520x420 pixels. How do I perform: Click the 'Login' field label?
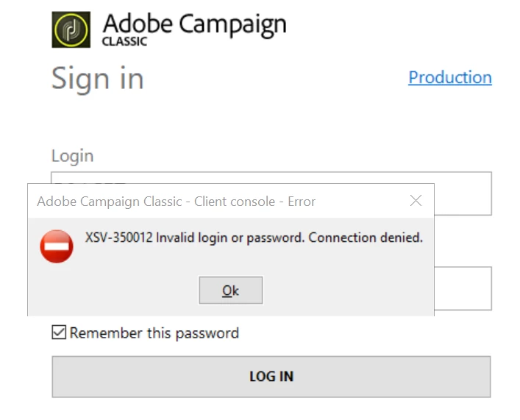tap(72, 156)
